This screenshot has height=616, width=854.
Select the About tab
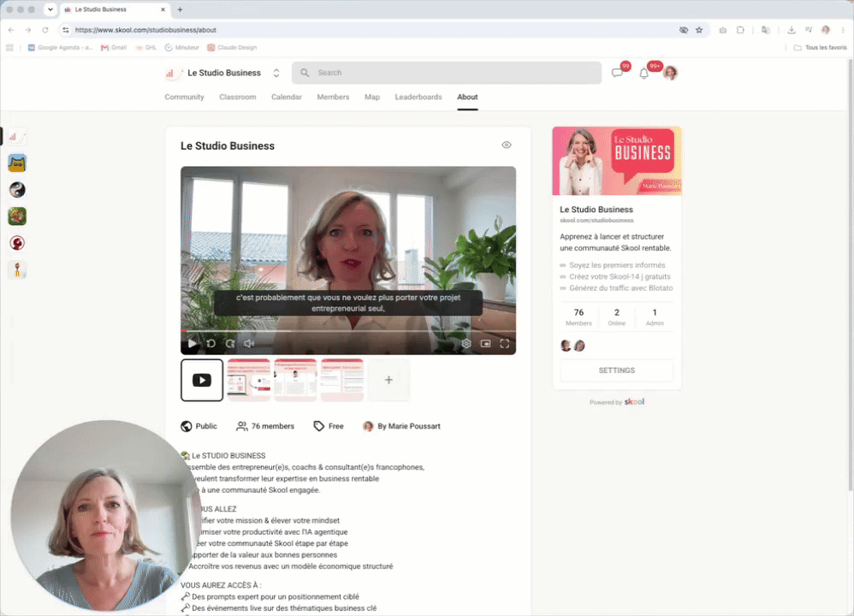pyautogui.click(x=467, y=97)
